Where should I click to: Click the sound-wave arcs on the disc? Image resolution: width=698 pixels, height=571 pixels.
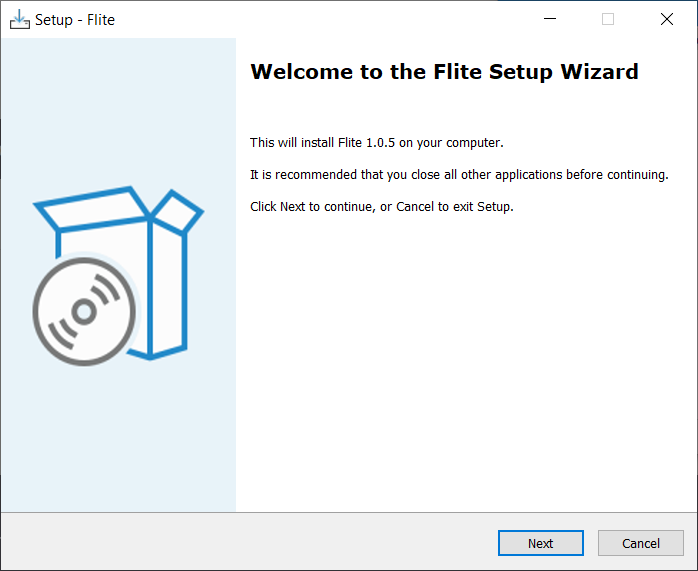tap(105, 298)
